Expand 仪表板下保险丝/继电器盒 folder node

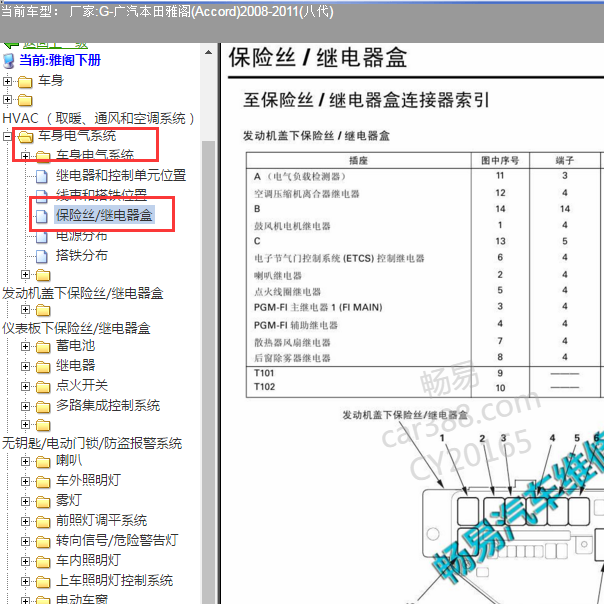pos(25,310)
